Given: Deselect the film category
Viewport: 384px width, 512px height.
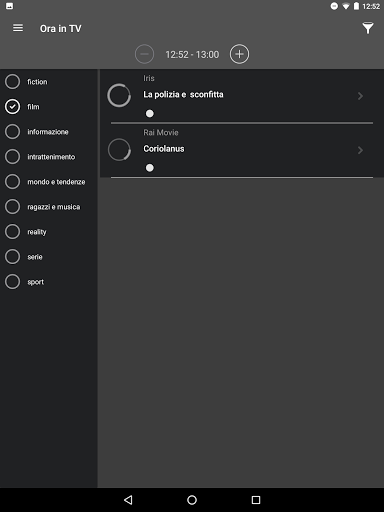Looking at the screenshot, I should [49, 107].
